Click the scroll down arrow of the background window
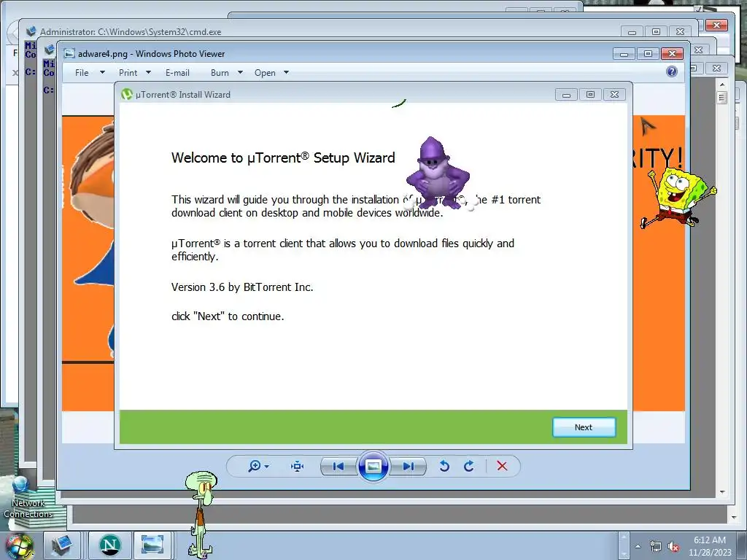747x560 pixels. click(x=722, y=492)
